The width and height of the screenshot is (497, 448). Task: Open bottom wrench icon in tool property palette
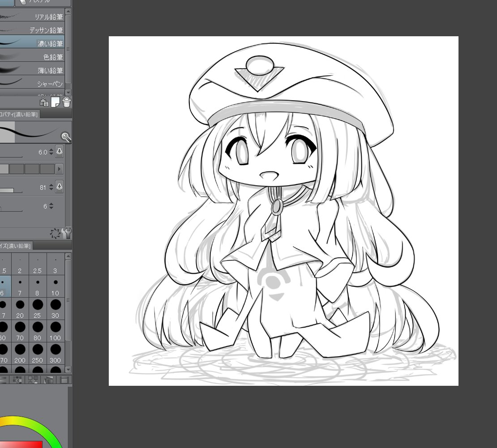tap(67, 233)
